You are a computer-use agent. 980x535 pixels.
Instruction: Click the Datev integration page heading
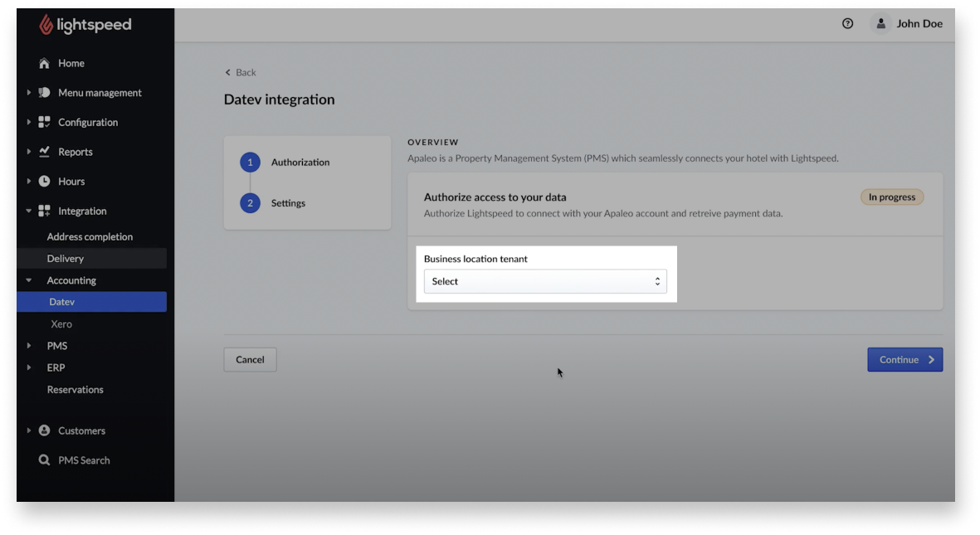279,100
